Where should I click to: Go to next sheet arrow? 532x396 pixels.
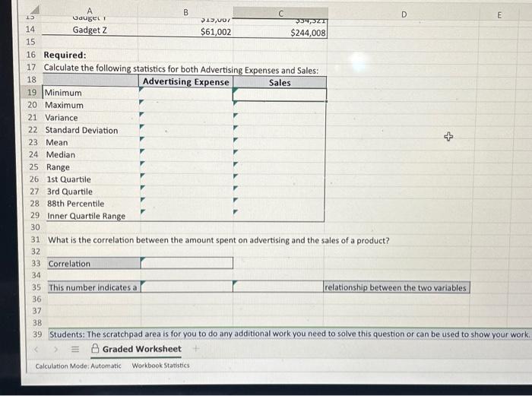pos(56,349)
